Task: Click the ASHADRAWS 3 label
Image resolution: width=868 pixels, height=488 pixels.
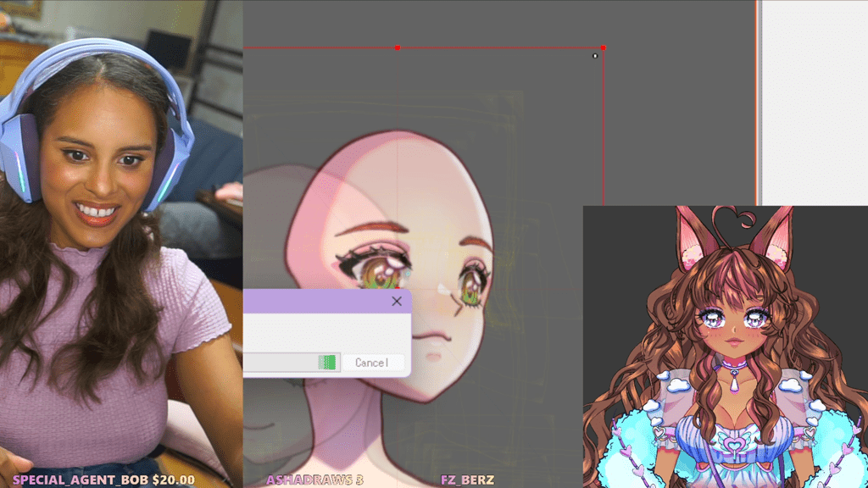Action: click(314, 480)
